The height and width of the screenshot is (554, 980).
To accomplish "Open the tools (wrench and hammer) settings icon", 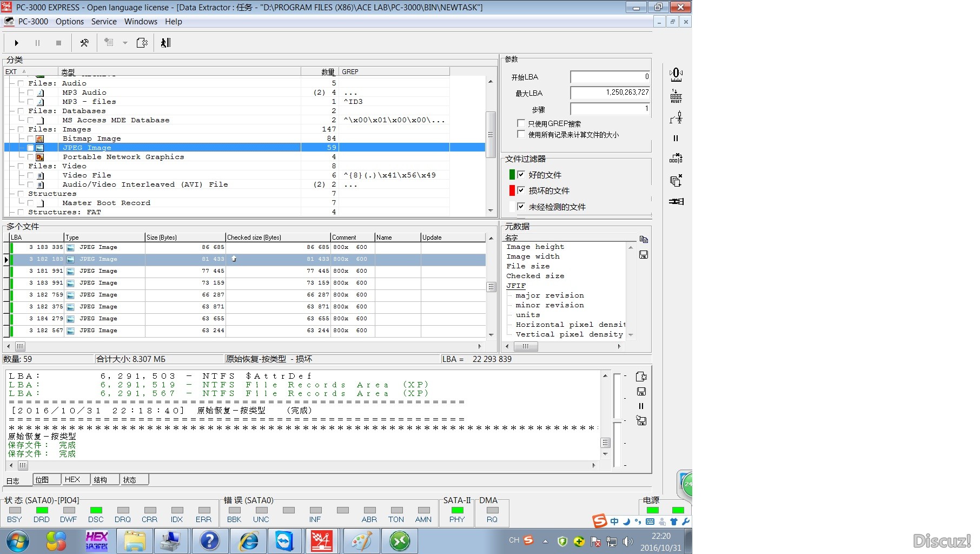I will click(x=84, y=43).
